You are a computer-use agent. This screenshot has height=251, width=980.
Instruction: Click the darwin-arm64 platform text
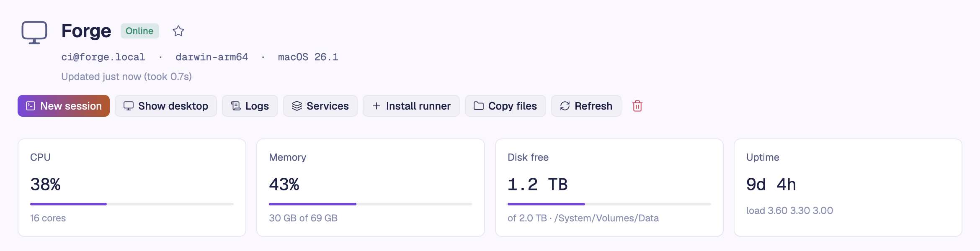(212, 57)
